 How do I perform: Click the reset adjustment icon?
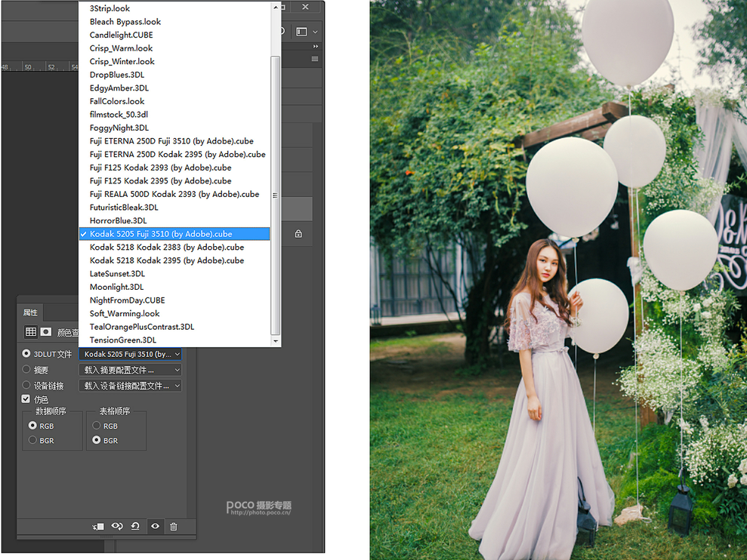pos(135,527)
